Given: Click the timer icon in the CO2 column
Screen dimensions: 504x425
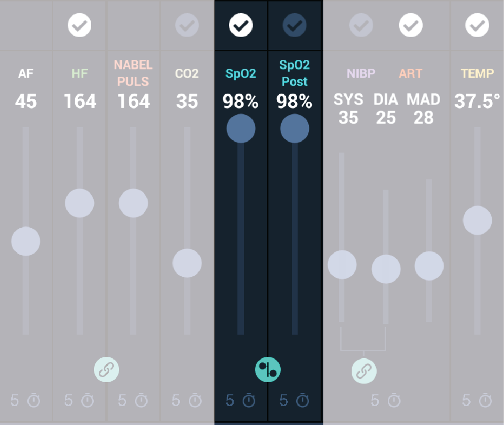Looking at the screenshot, I should (194, 401).
